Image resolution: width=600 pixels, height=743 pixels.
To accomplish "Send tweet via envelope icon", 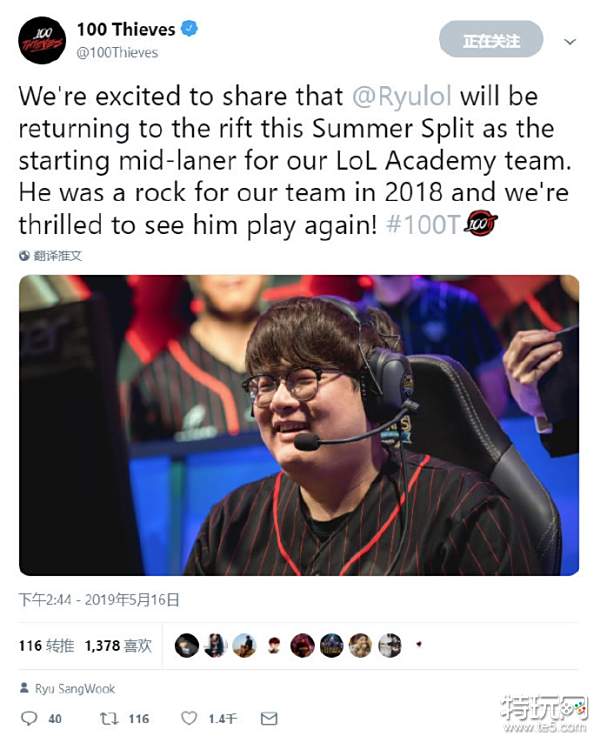I will [269, 718].
